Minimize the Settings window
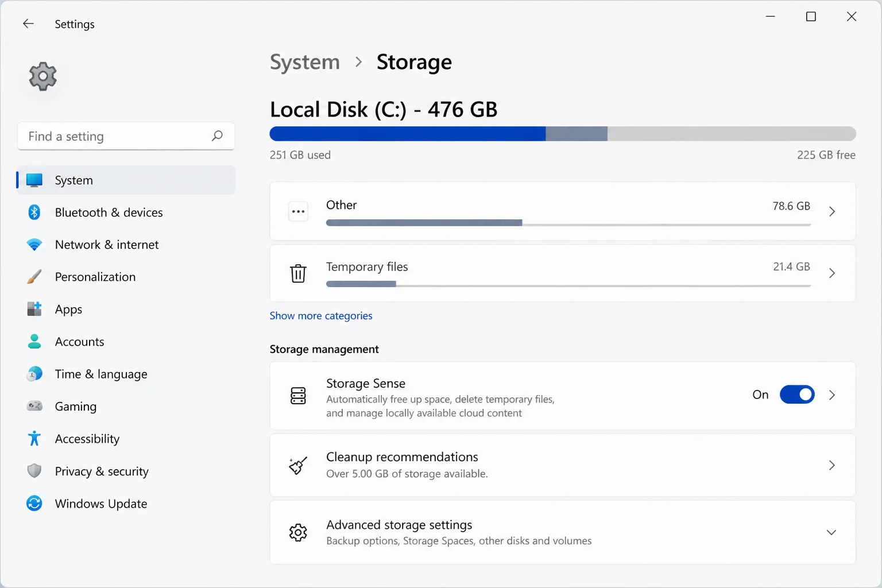The image size is (882, 588). [x=771, y=17]
